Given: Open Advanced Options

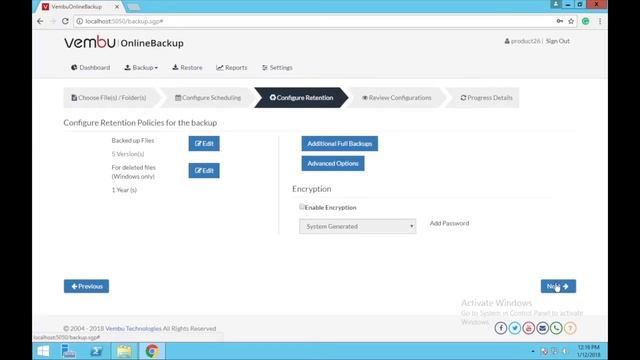Looking at the screenshot, I should click(333, 163).
